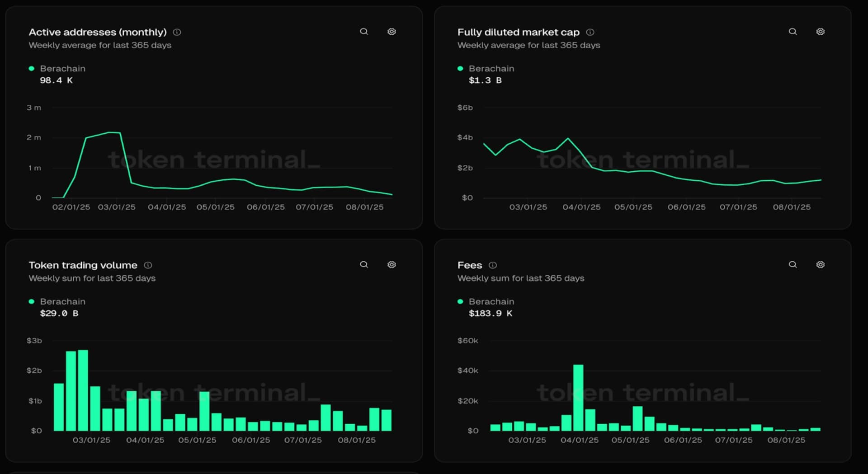This screenshot has width=868, height=474.
Task: Open search on the Token trading volume chart
Action: click(364, 264)
